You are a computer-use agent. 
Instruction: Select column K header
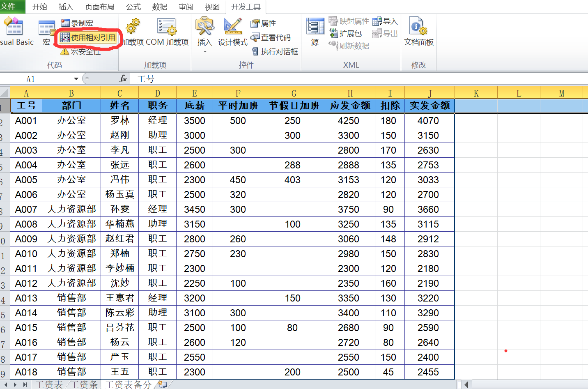[x=476, y=93]
